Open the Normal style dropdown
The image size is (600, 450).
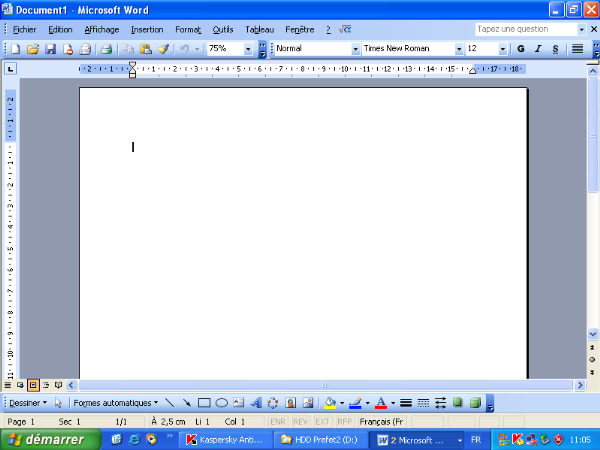pyautogui.click(x=355, y=48)
